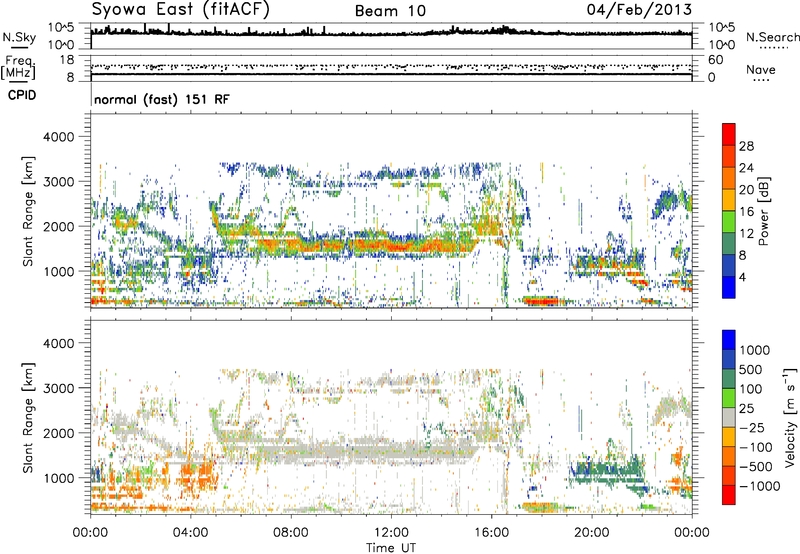Click the '28' tick on Power colorbar
The image size is (800, 554).
tap(746, 146)
